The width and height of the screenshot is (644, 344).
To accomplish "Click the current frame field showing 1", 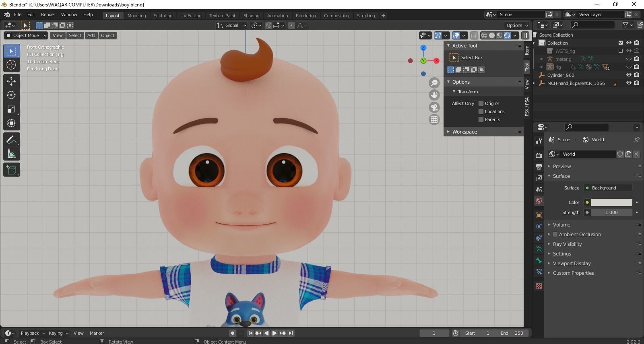I will [x=434, y=333].
